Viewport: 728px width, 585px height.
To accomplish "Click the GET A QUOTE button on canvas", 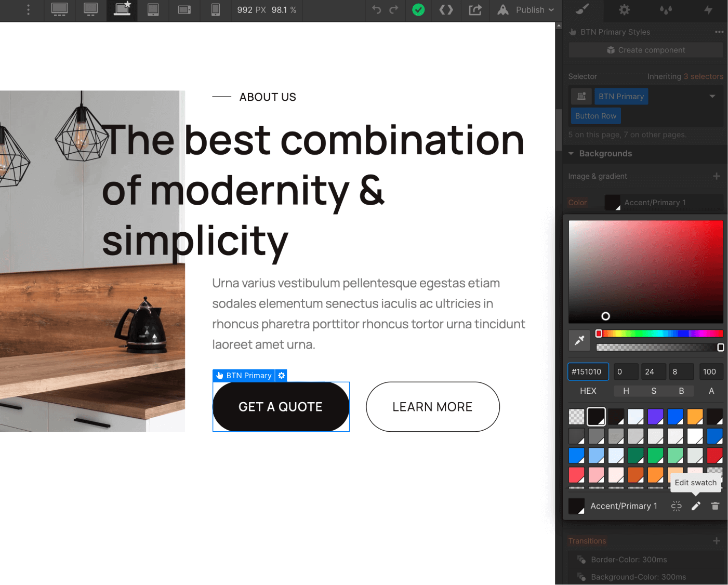I will (x=281, y=407).
